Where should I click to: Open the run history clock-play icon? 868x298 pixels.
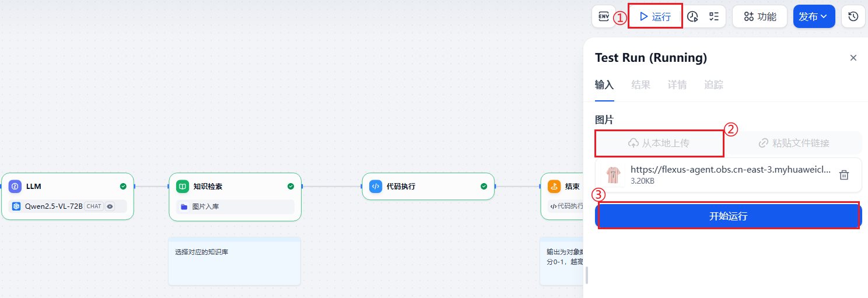point(692,16)
